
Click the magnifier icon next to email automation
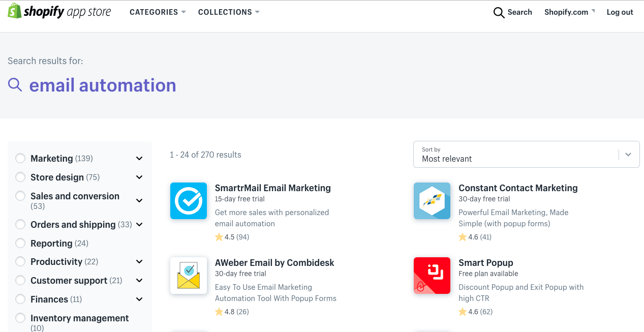coord(15,84)
